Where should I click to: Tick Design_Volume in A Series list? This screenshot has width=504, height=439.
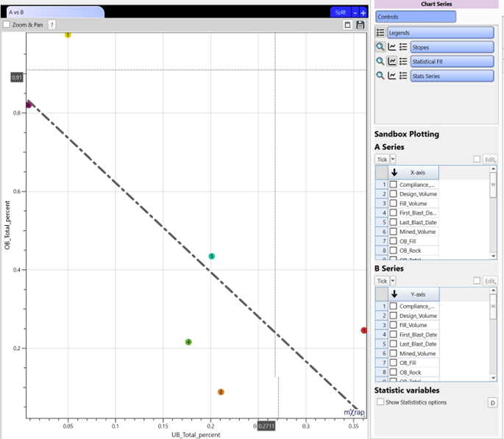[x=394, y=194]
